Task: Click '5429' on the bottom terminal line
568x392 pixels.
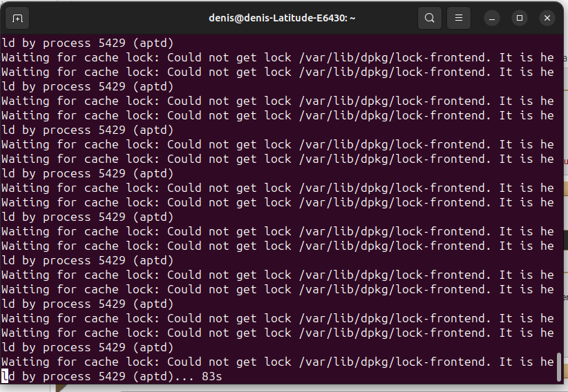Action: pyautogui.click(x=112, y=376)
